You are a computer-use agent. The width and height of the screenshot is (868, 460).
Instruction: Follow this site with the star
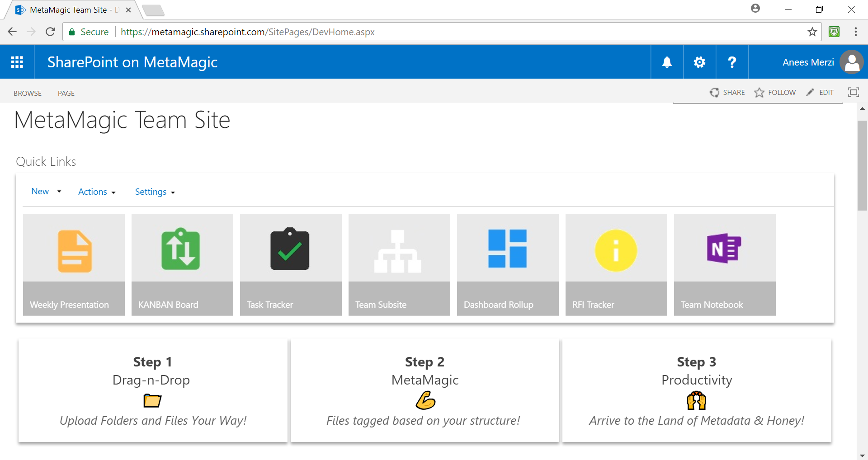[x=759, y=92]
